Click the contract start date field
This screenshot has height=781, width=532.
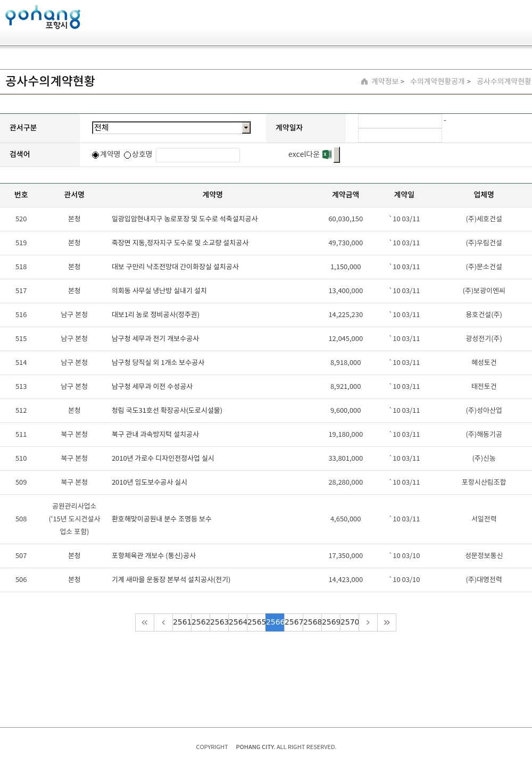click(x=400, y=121)
